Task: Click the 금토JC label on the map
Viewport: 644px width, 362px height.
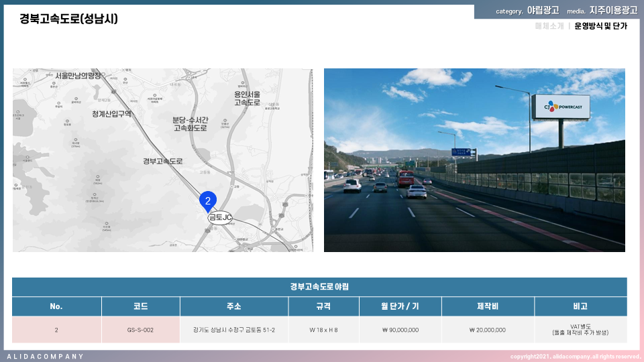Action: click(220, 217)
